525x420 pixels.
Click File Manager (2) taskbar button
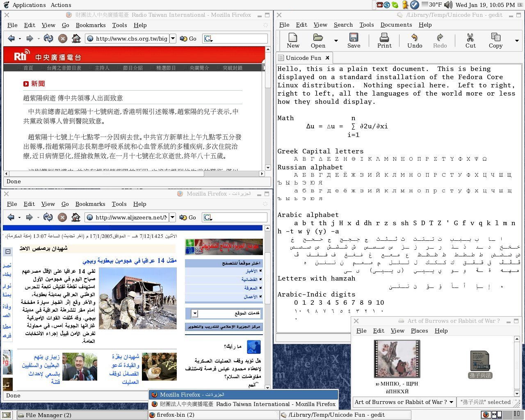pyautogui.click(x=82, y=415)
